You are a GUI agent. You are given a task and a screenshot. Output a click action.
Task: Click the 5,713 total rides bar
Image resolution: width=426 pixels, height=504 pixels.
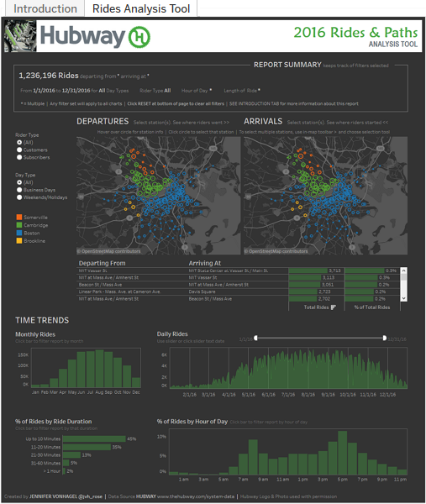coord(308,270)
